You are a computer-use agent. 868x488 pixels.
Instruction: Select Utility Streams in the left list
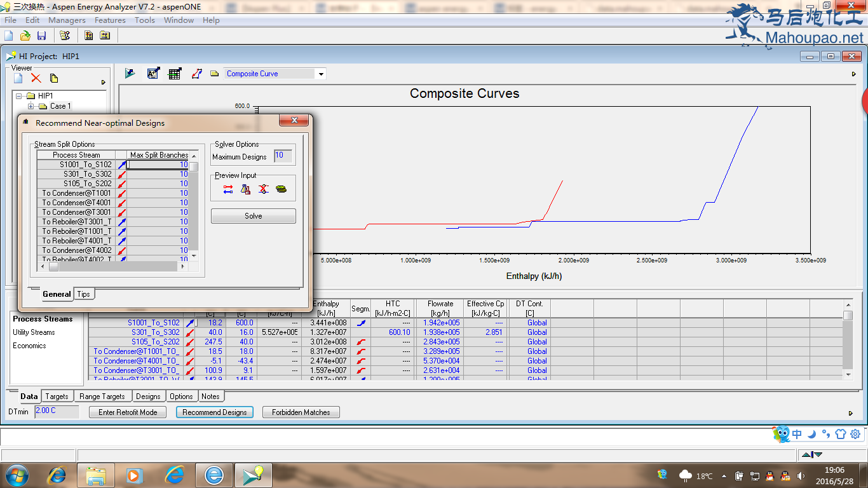tap(34, 332)
